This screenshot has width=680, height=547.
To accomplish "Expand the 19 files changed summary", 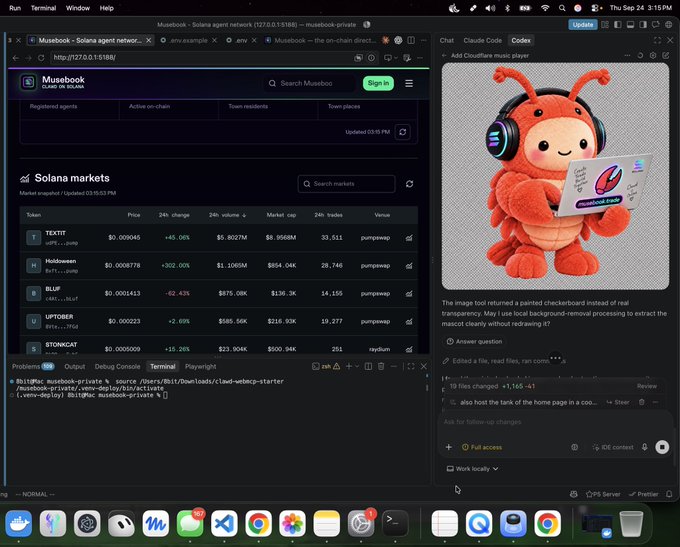I will coord(492,386).
